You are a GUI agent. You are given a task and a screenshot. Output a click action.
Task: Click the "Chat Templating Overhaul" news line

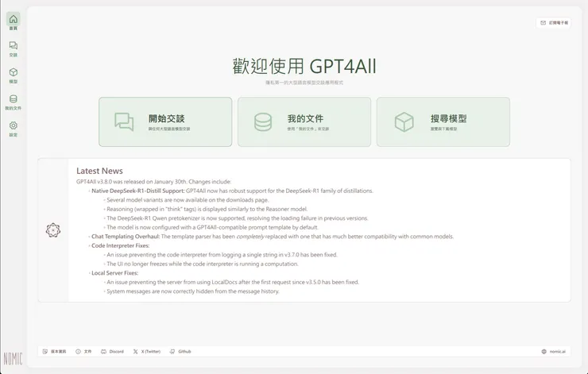tap(273, 237)
